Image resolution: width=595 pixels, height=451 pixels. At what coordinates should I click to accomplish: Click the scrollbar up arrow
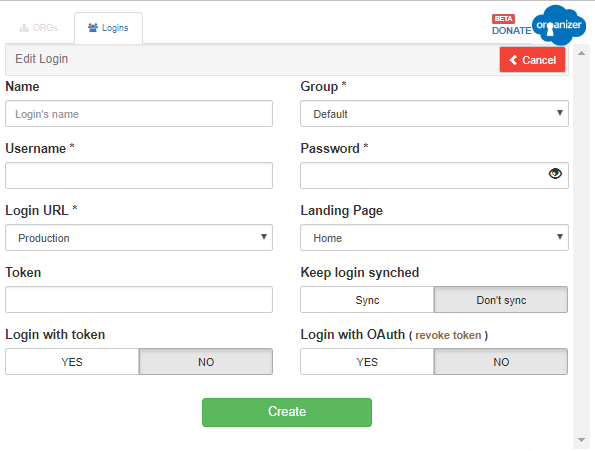tap(581, 53)
